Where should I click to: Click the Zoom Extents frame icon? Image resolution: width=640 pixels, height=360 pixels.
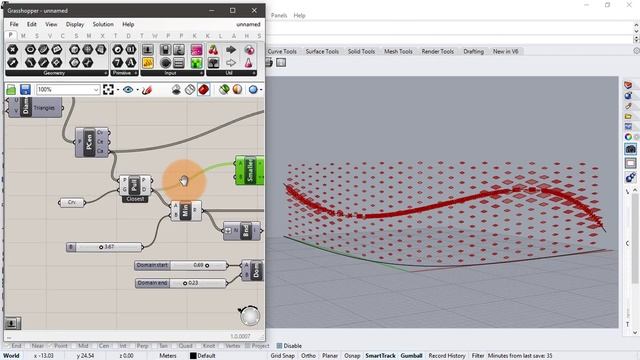(x=108, y=89)
